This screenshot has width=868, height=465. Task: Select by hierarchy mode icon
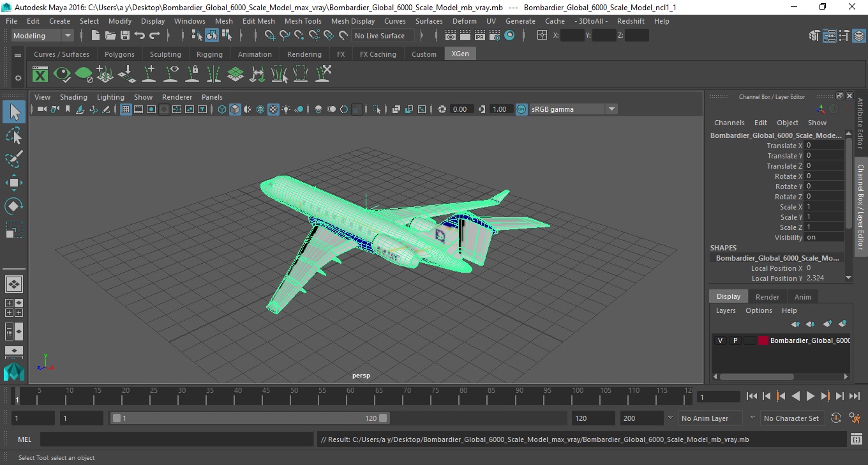coord(197,36)
